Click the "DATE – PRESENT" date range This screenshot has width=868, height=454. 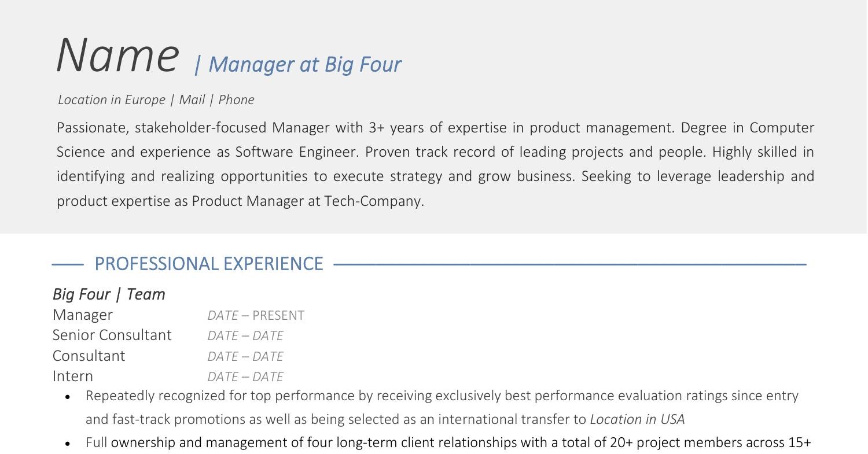tap(256, 316)
